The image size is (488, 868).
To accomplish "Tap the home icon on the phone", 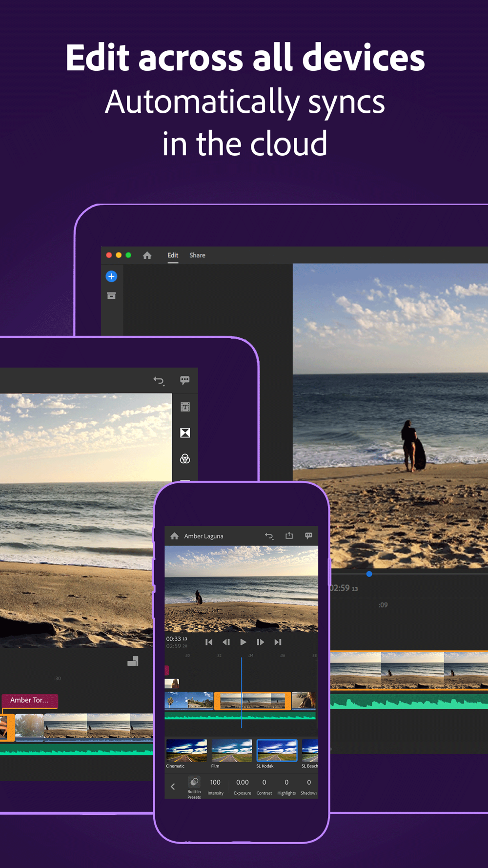I will tap(174, 536).
